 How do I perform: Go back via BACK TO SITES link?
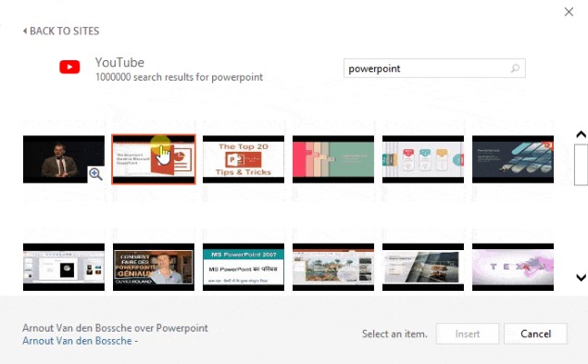click(61, 31)
